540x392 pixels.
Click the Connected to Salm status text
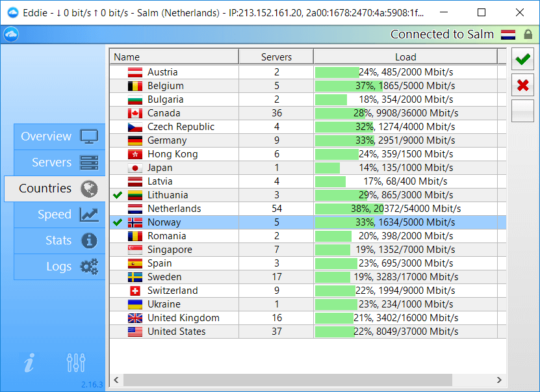pos(442,34)
